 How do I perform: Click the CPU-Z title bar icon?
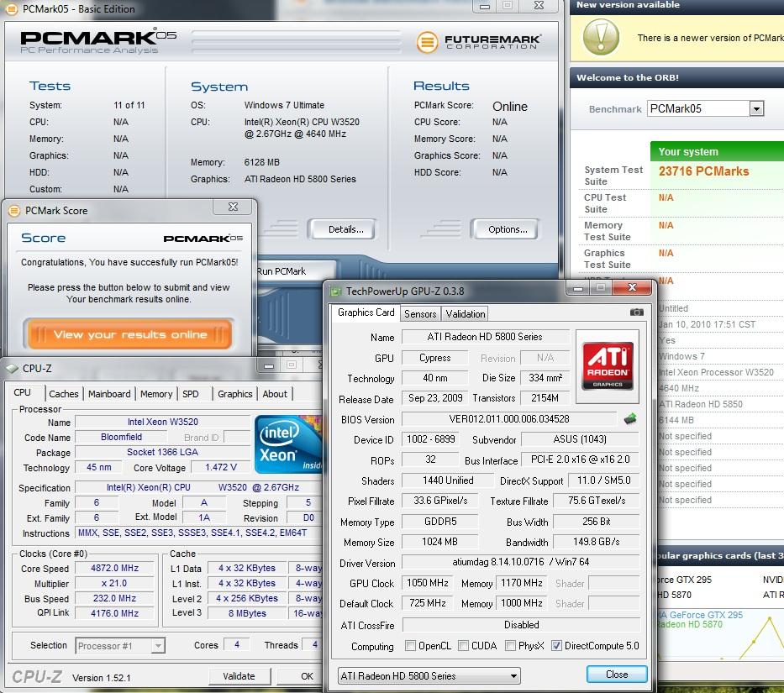pos(12,369)
